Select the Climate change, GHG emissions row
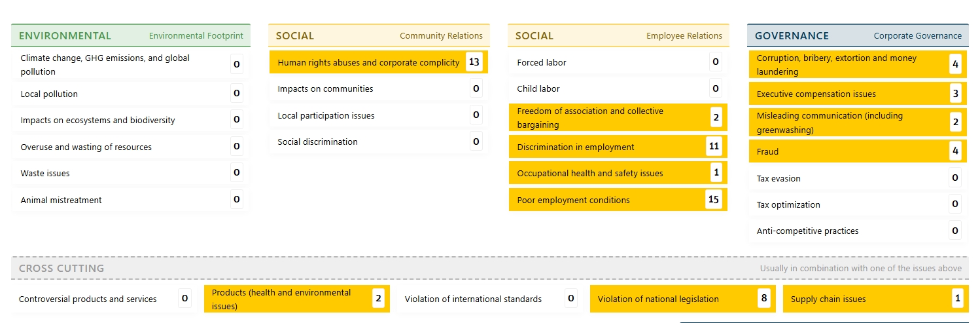 click(x=131, y=65)
